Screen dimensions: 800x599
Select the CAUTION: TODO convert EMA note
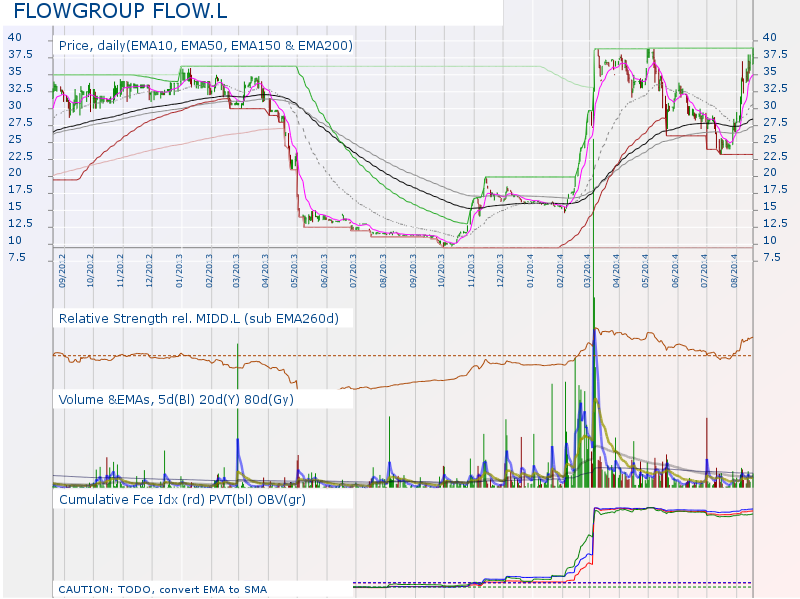click(163, 590)
